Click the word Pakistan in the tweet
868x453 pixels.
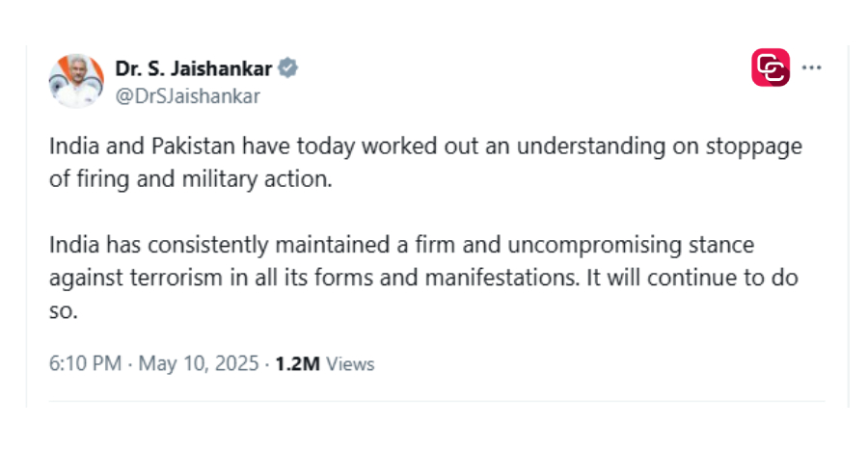click(x=193, y=147)
